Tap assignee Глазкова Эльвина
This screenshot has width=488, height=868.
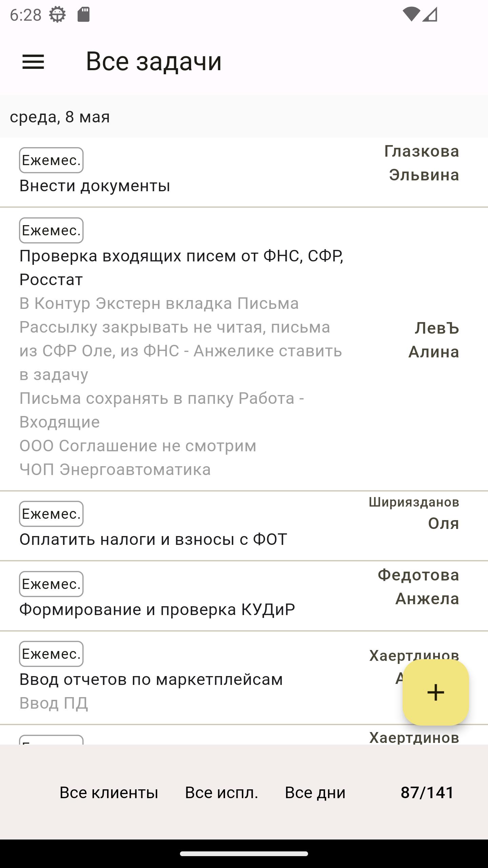[422, 163]
